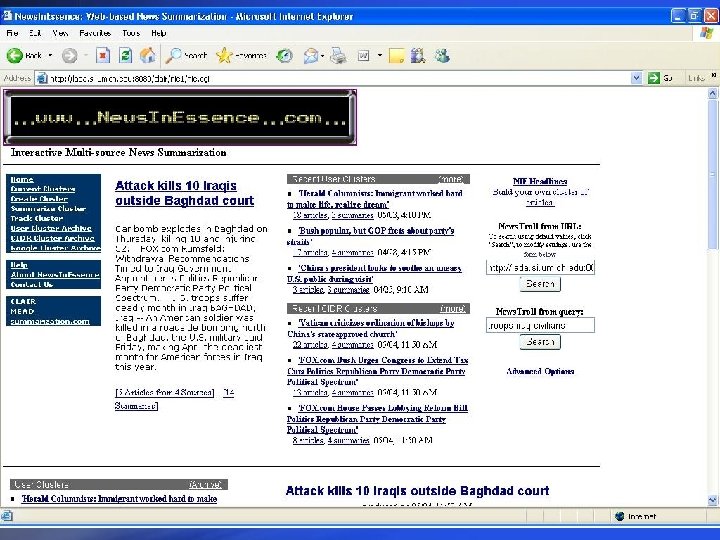This screenshot has width=720, height=540.
Task: Click (more) in Recent User Clusters header
Action: [450, 179]
